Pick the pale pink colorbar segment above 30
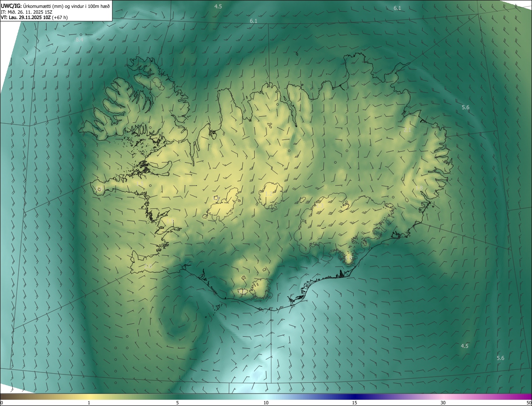 (443, 396)
